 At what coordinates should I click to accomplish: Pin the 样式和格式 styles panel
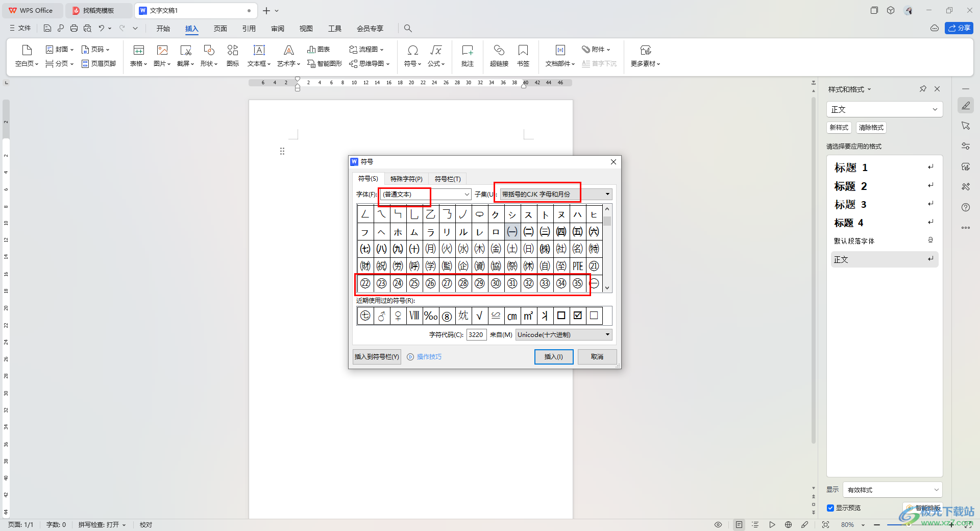(923, 89)
